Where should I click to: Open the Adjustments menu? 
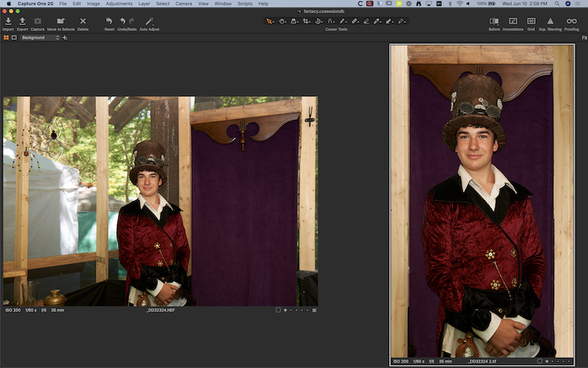click(x=119, y=4)
